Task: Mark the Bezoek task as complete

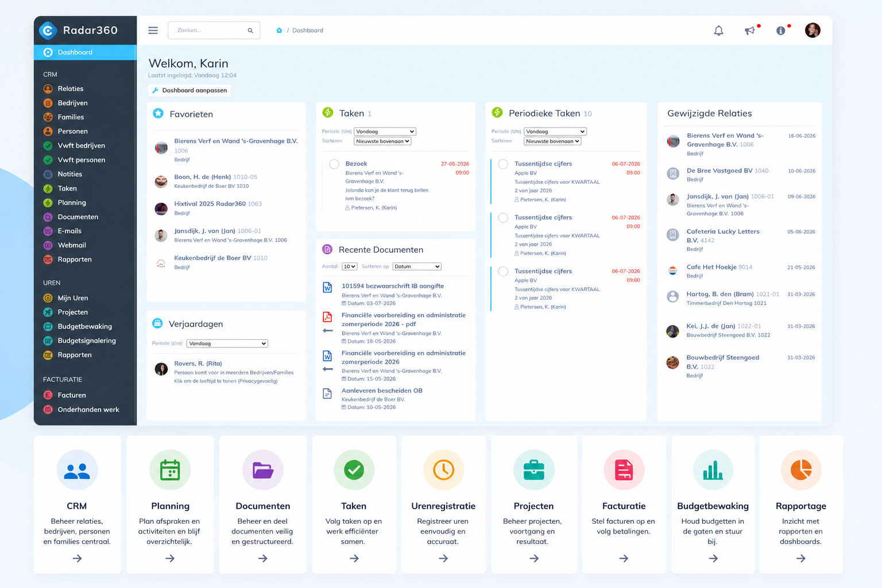Action: click(334, 164)
